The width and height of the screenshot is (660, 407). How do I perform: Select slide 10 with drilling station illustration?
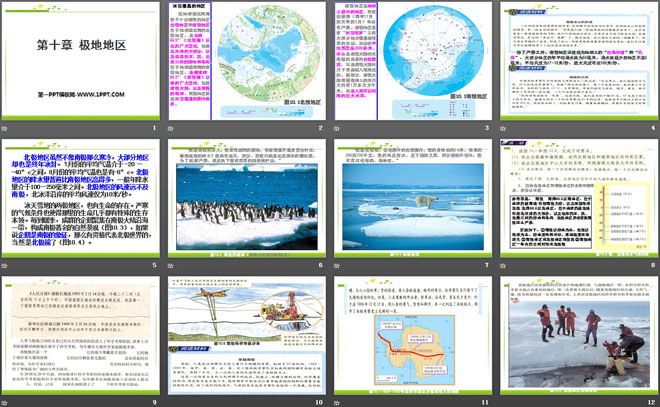(x=247, y=335)
